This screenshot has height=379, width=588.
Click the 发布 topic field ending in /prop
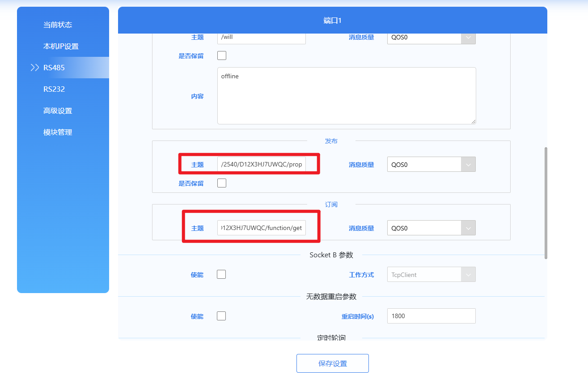pos(262,164)
